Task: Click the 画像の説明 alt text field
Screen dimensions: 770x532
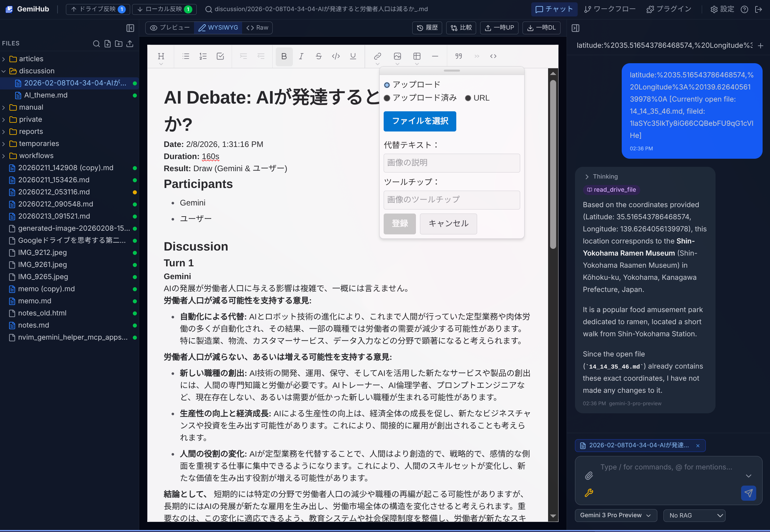Action: pos(452,163)
